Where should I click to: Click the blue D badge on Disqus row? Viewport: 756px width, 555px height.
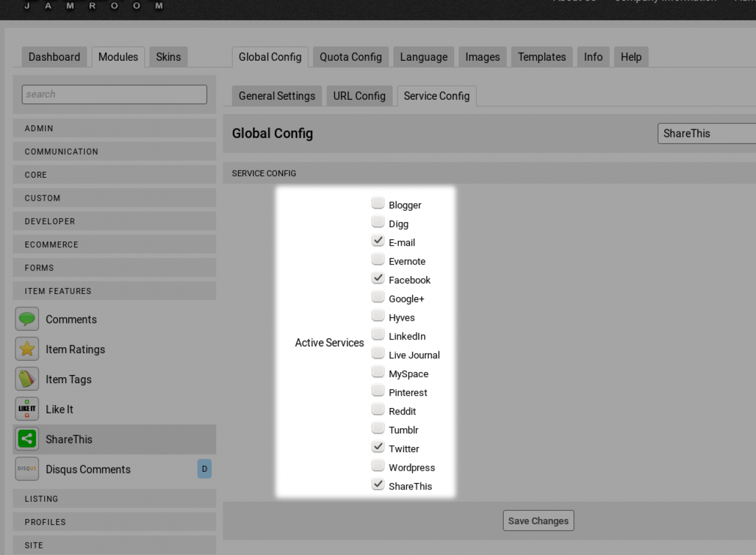204,469
